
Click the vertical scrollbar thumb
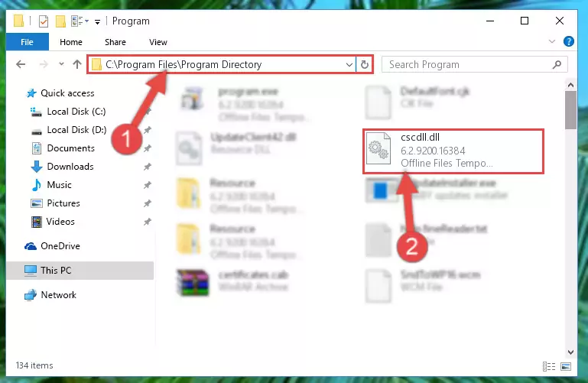570,110
